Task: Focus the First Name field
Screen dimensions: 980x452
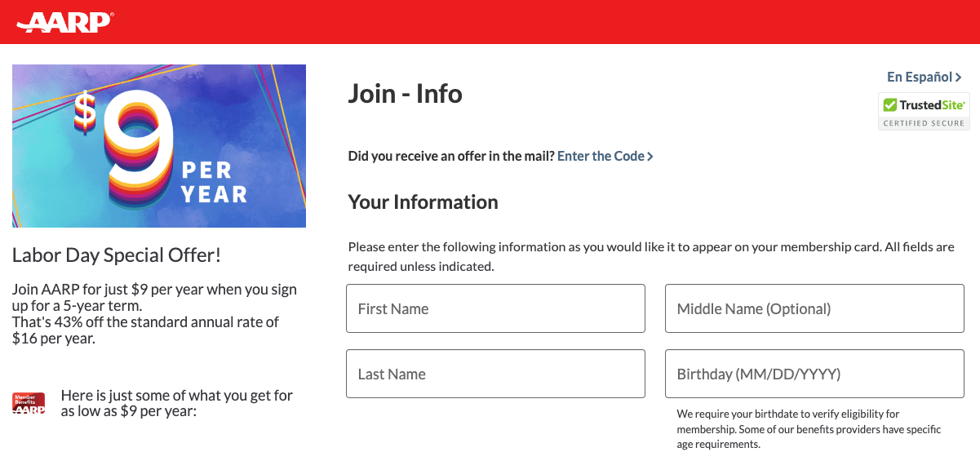Action: coord(495,308)
